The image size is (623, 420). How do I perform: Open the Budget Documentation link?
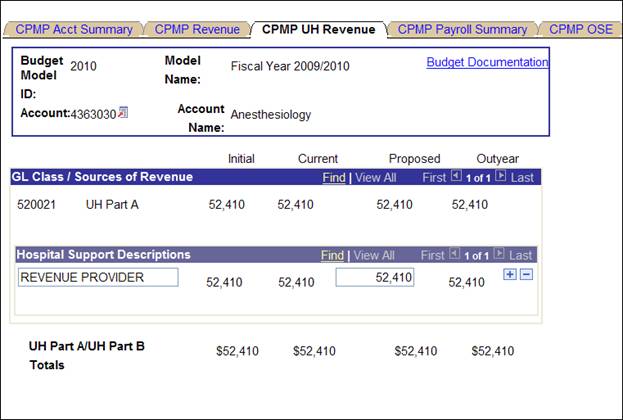487,62
